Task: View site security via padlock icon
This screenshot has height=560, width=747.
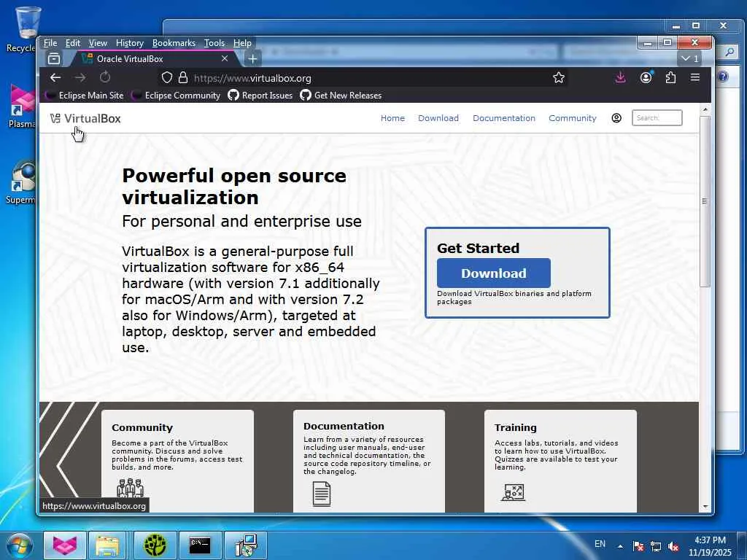Action: (x=183, y=77)
